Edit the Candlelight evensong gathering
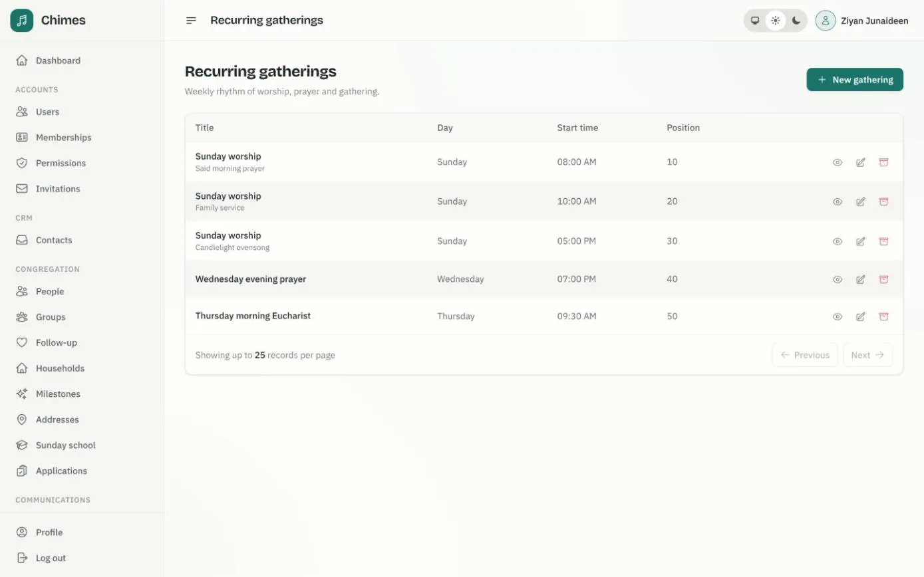 (861, 241)
